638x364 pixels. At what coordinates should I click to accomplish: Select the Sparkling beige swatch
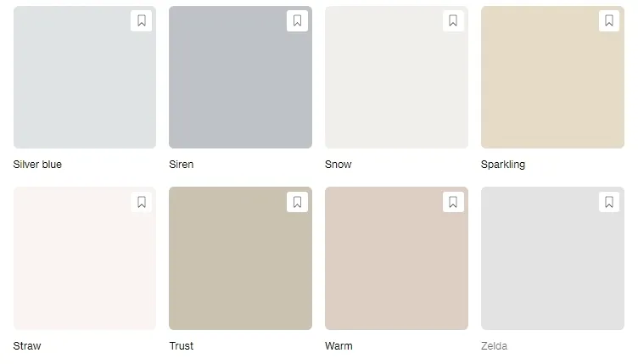point(552,77)
